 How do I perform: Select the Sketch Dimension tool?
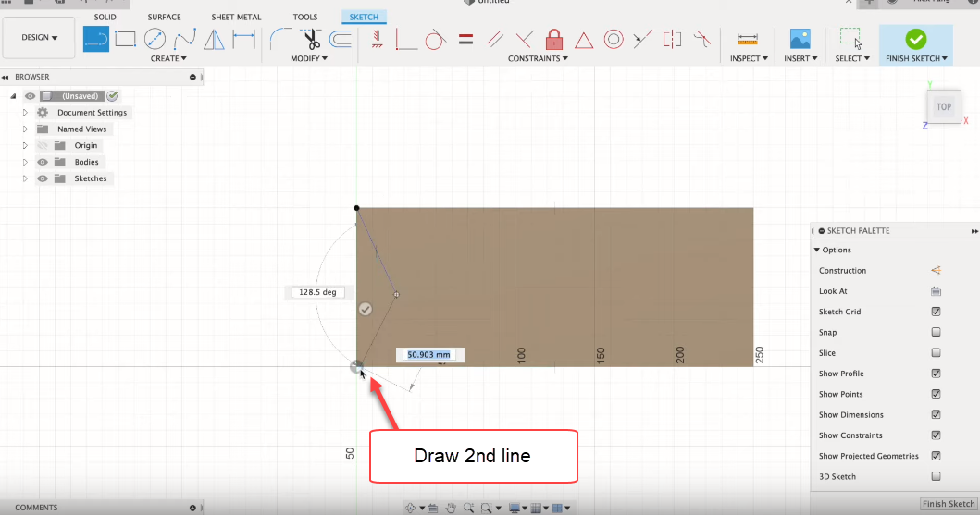point(243,40)
